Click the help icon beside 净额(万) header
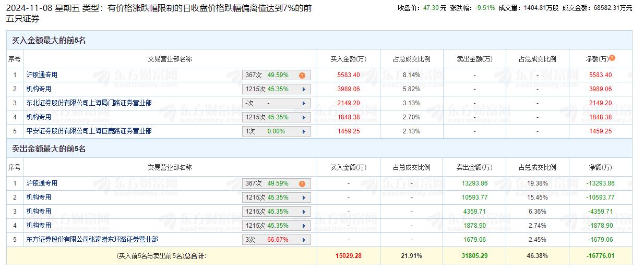The image size is (644, 272). click(x=612, y=58)
